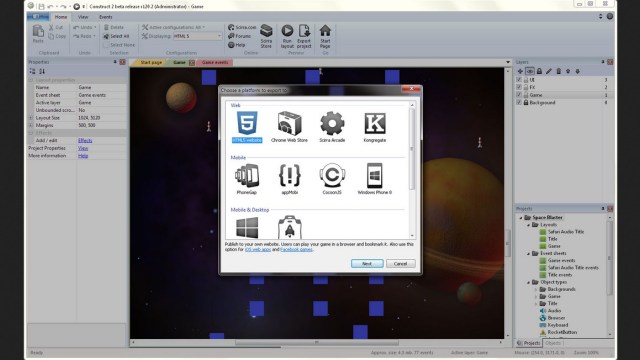This screenshot has width=640, height=360.
Task: Toggle visibility checkbox of UI layer
Action: [x=519, y=80]
